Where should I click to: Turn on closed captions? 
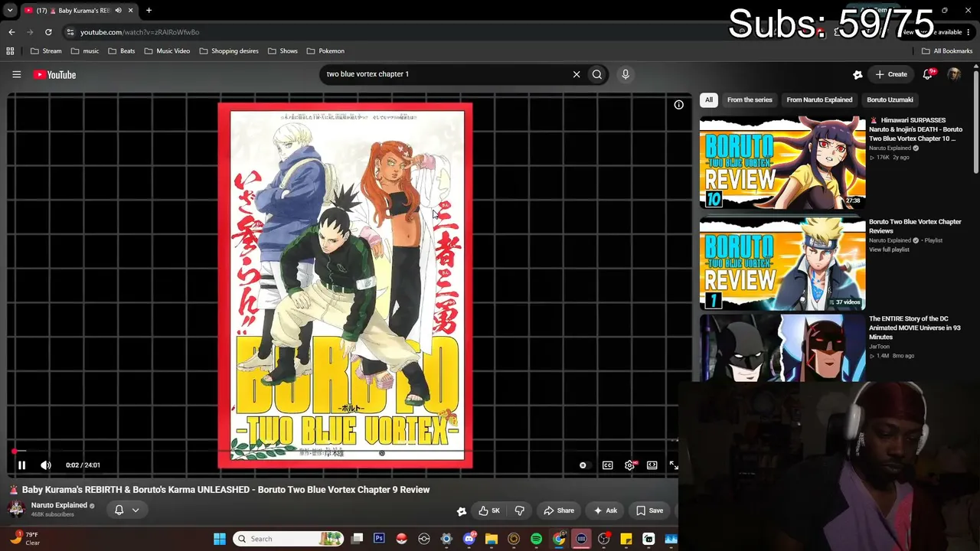(x=607, y=465)
